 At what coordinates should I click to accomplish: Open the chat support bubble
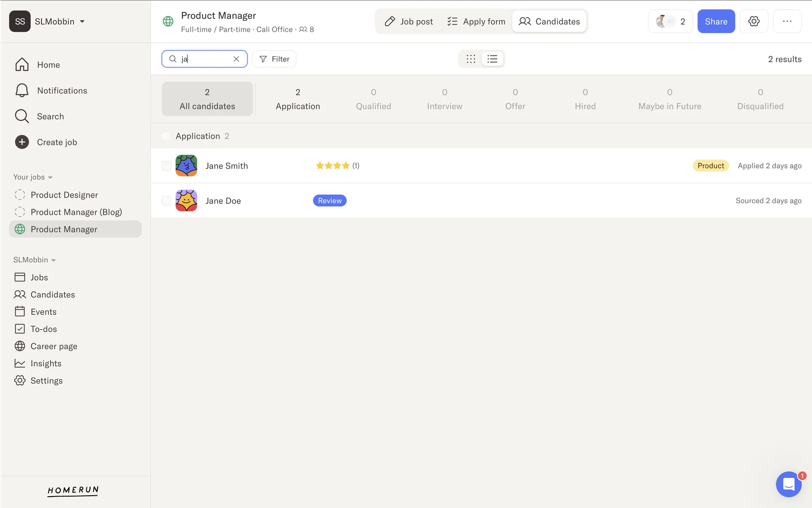(788, 484)
